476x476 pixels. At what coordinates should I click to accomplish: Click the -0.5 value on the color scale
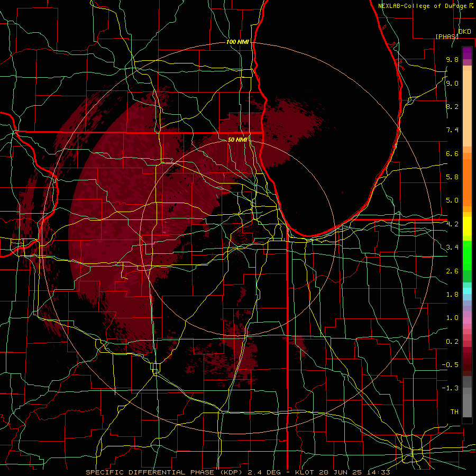point(450,365)
